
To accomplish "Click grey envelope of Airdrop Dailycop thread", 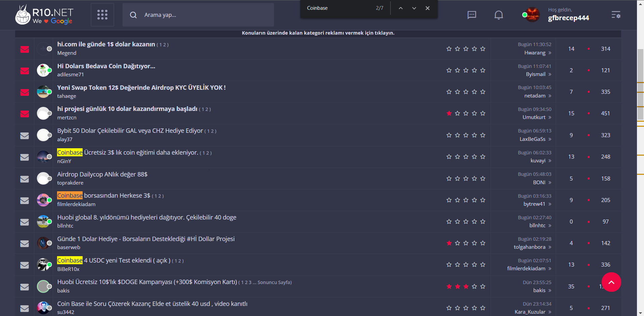I will tap(25, 179).
